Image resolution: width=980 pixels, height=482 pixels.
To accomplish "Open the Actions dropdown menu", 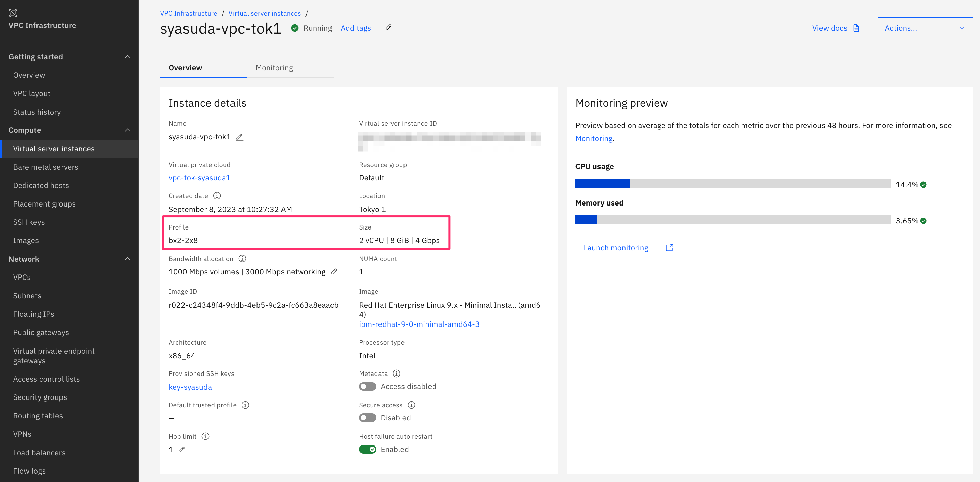I will (925, 28).
